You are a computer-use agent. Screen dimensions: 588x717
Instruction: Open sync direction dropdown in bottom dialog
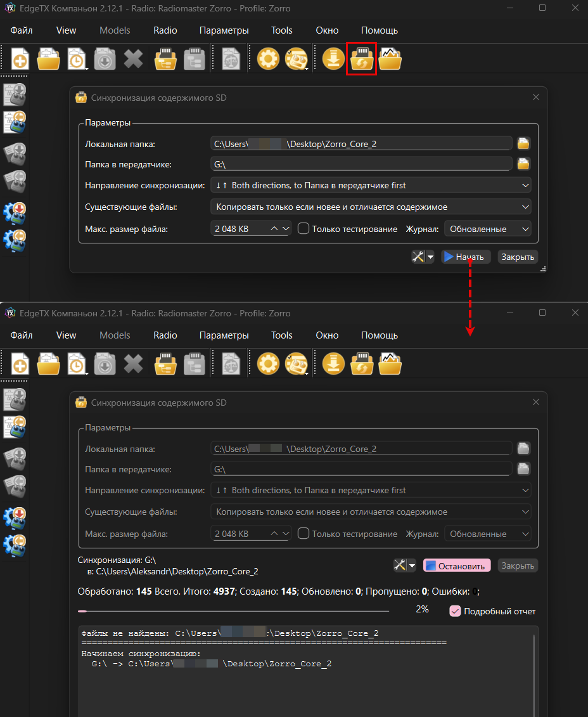[x=371, y=490]
